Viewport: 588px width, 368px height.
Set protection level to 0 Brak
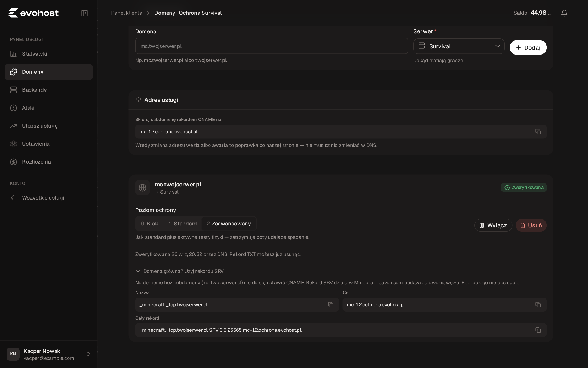click(149, 224)
